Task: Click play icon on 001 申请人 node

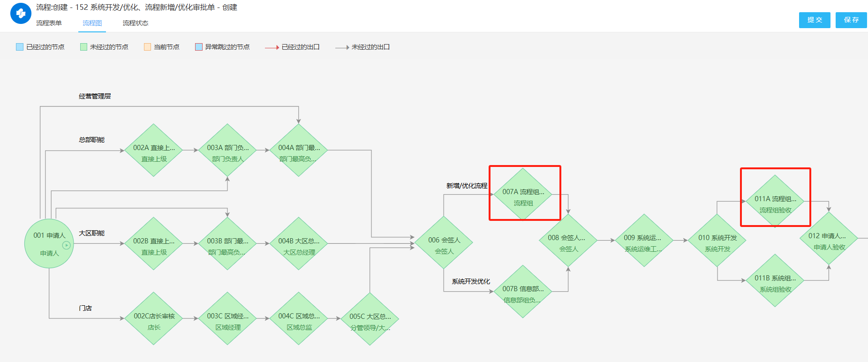Action: (x=67, y=245)
